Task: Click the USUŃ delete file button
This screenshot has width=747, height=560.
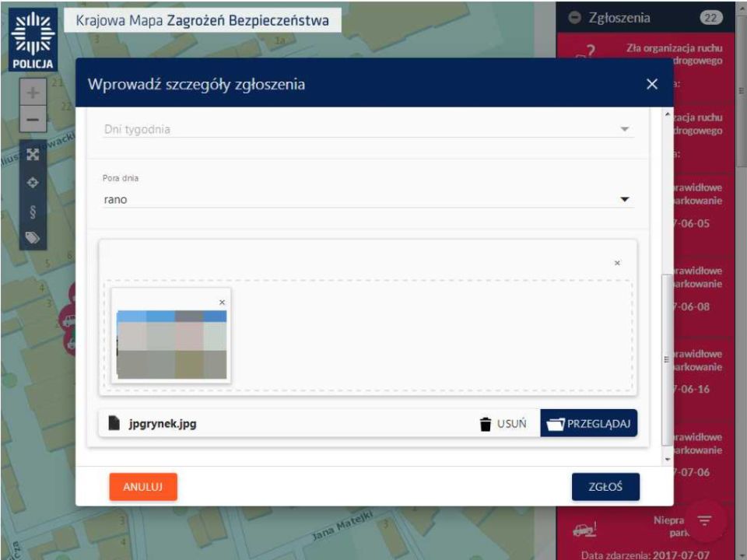Action: tap(503, 424)
